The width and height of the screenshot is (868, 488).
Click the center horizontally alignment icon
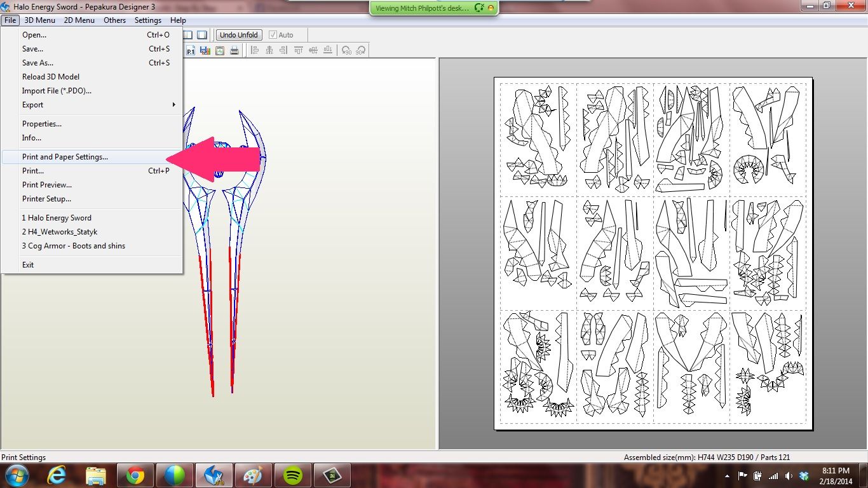point(269,50)
